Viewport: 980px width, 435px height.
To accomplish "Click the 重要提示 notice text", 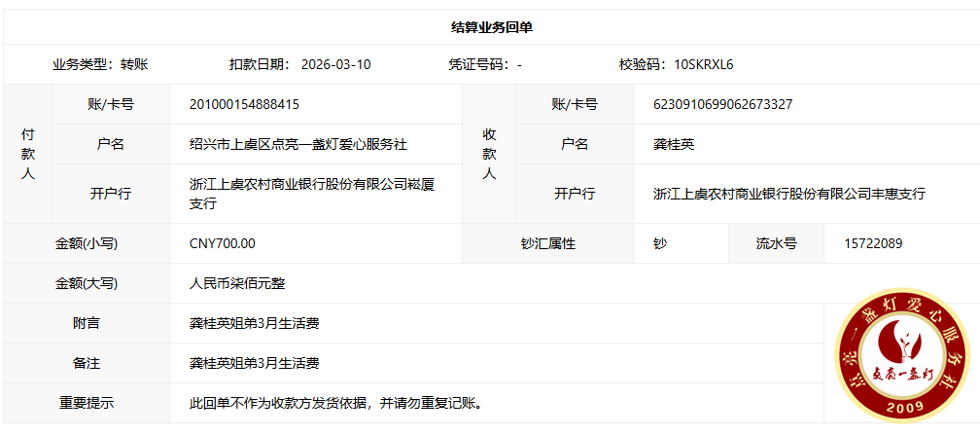I will (x=335, y=403).
